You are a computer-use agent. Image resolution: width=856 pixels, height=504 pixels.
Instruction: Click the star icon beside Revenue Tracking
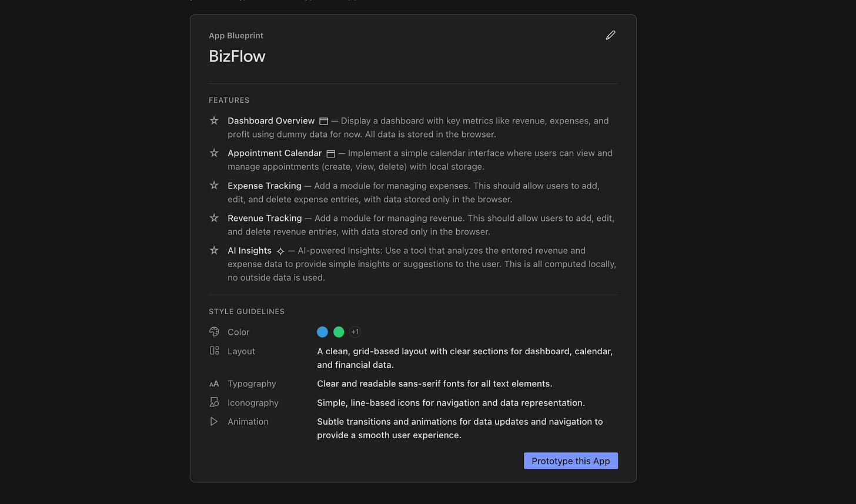click(x=214, y=218)
